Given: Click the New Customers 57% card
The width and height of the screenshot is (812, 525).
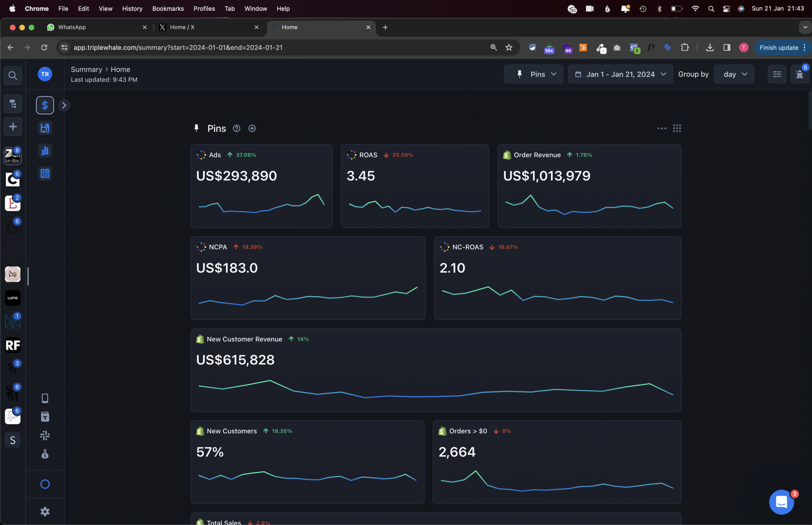Looking at the screenshot, I should 307,462.
